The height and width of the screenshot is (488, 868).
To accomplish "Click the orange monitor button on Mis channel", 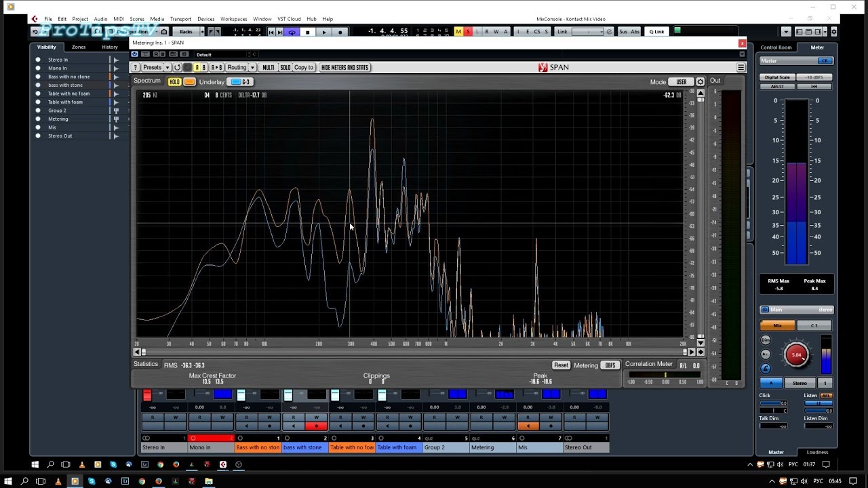I will point(528,426).
